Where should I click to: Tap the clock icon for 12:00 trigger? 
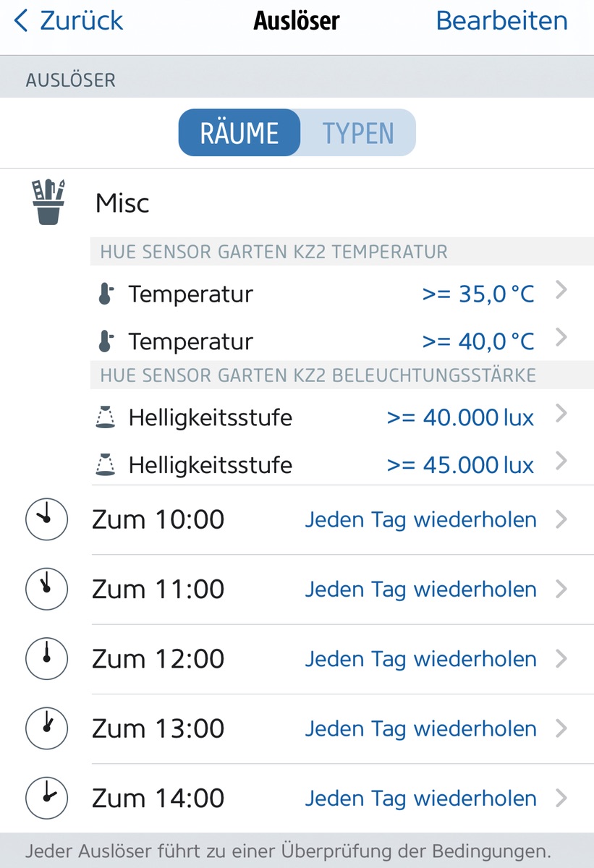point(46,659)
